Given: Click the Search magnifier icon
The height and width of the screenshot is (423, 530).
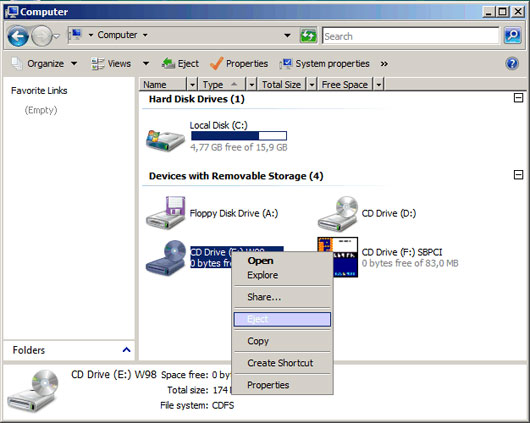Looking at the screenshot, I should tap(512, 36).
